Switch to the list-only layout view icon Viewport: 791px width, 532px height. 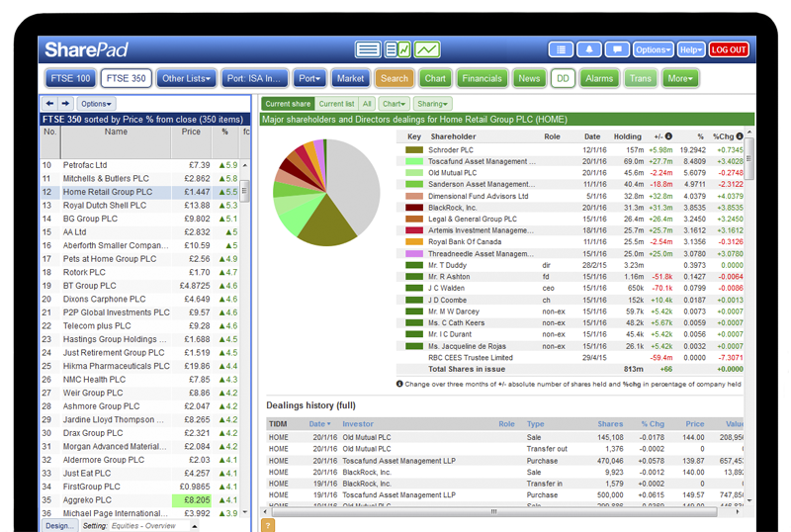point(368,49)
